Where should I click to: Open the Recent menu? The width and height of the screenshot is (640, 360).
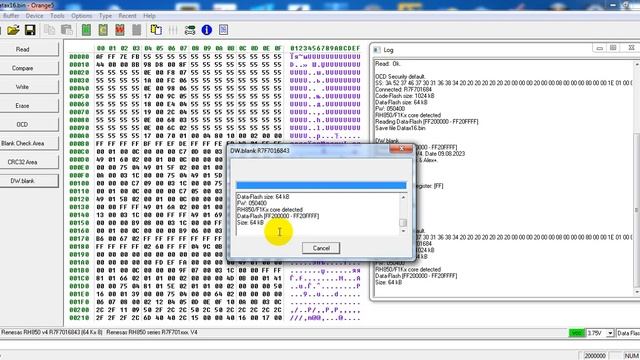click(127, 16)
